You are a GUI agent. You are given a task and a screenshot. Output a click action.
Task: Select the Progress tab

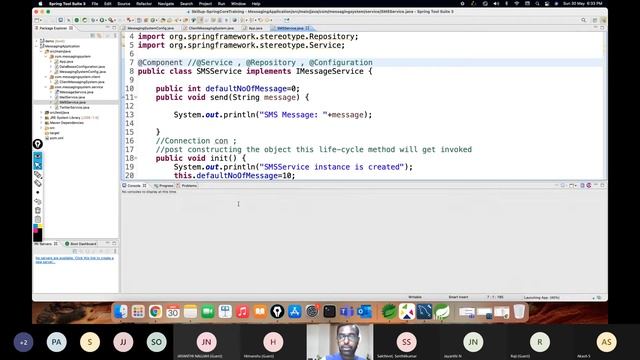(165, 186)
